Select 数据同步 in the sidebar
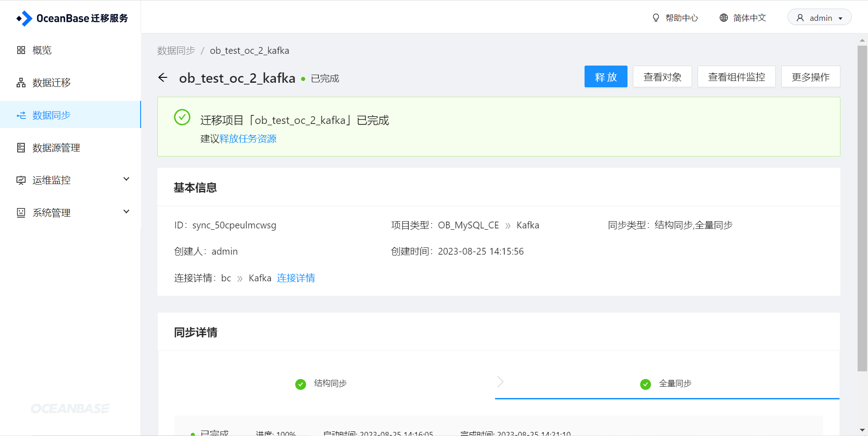Viewport: 868px width, 436px height. [x=52, y=115]
